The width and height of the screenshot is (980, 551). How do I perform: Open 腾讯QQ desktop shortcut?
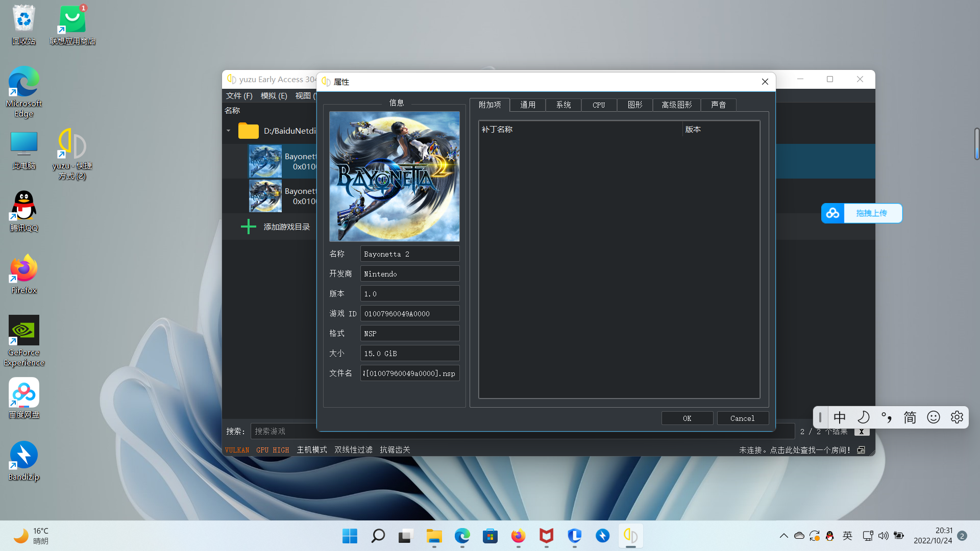point(24,211)
